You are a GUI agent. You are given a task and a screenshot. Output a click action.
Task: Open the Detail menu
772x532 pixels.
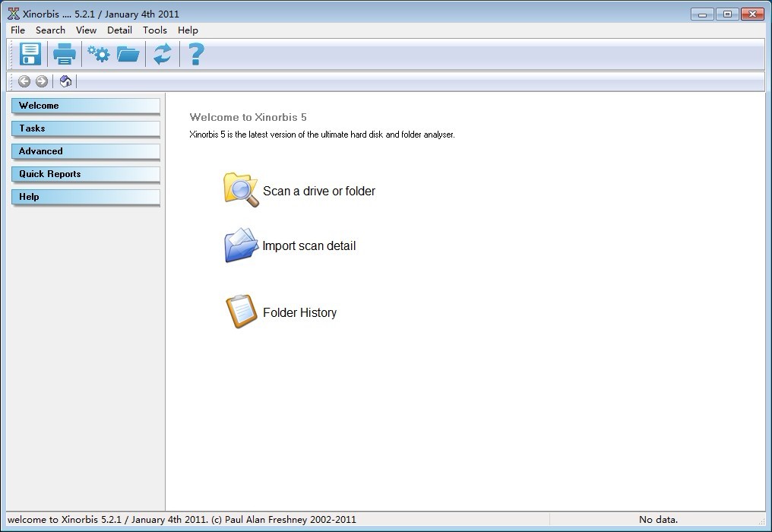click(119, 30)
